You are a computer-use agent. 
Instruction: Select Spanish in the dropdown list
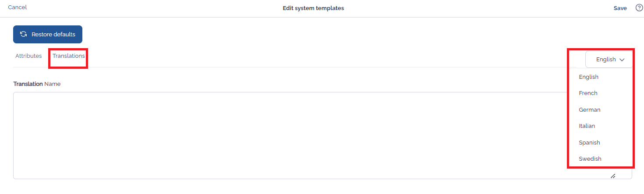tap(589, 142)
